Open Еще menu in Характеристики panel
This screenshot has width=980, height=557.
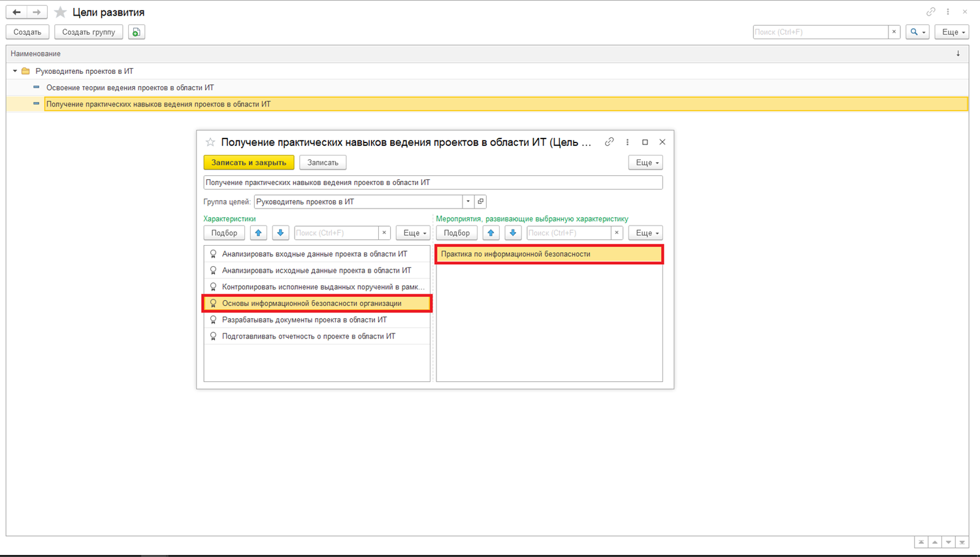[413, 233]
